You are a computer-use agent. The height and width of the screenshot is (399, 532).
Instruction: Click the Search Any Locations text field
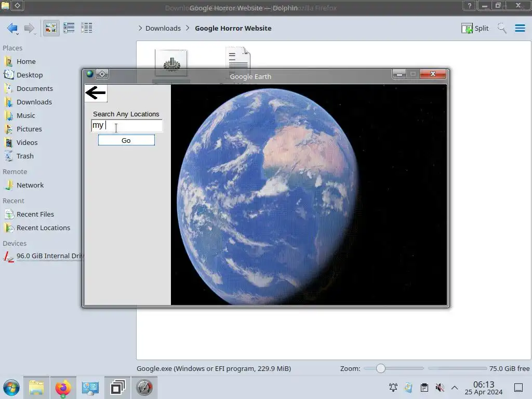(127, 126)
